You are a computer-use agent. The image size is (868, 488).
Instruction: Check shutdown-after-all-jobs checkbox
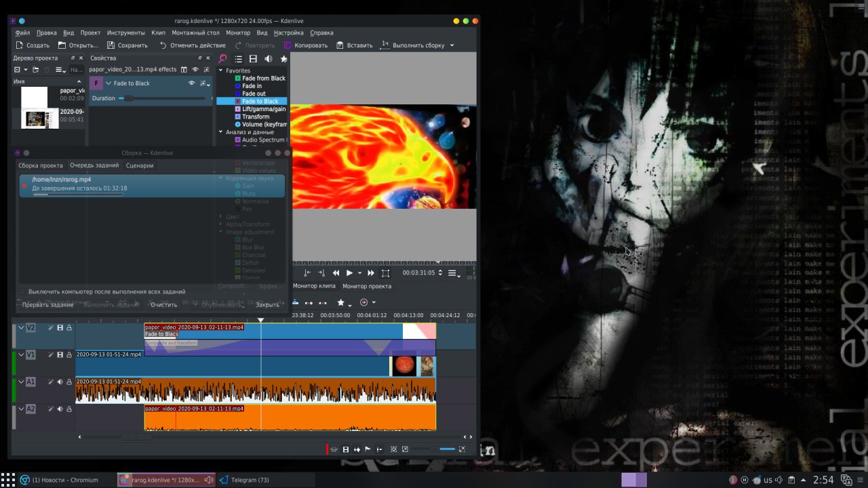coord(22,291)
